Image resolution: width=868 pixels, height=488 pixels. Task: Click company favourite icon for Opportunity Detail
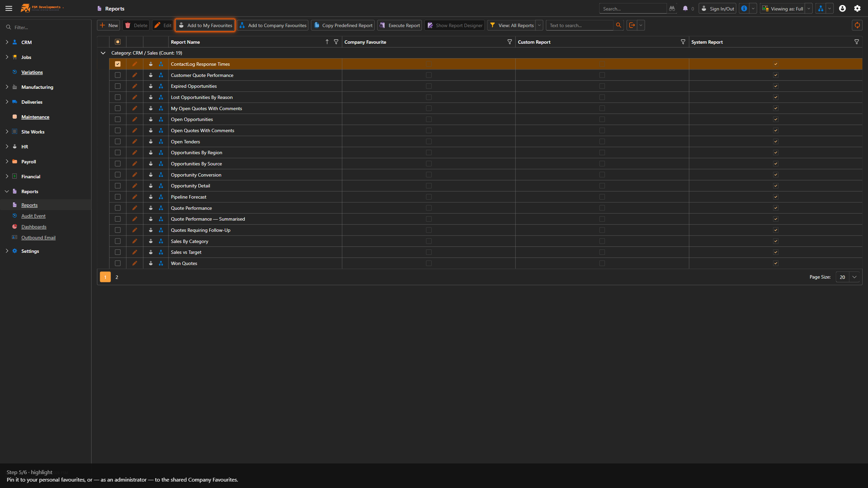161,186
